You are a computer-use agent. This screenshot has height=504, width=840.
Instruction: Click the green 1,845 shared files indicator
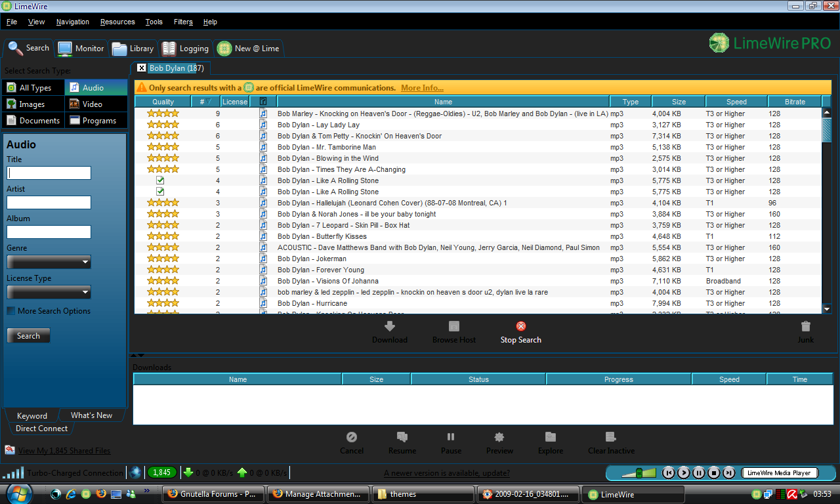161,472
